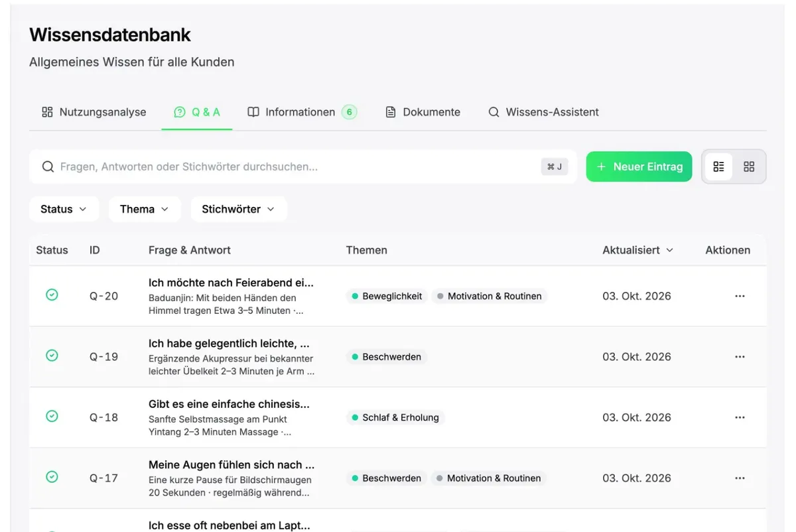Open the Status filter dropdown
The image size is (796, 532).
[64, 209]
